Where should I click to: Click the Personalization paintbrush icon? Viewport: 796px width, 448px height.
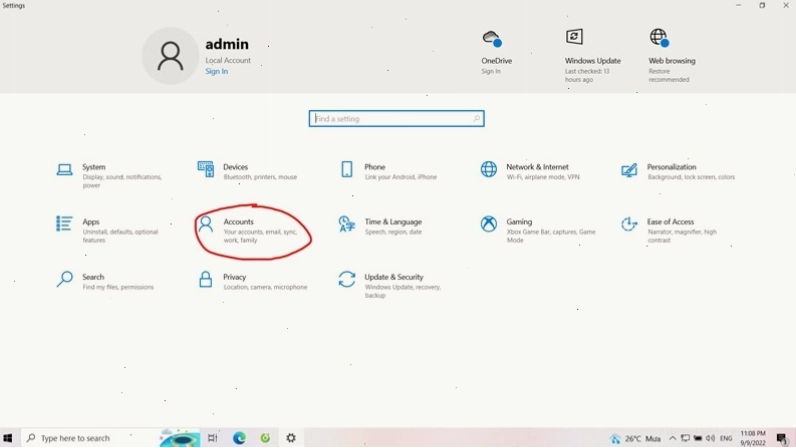pos(629,170)
